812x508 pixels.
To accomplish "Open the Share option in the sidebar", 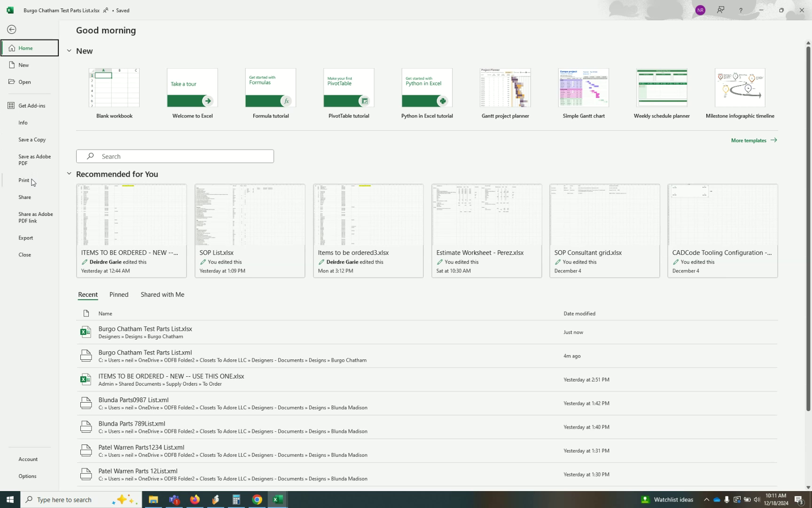I will [30, 198].
